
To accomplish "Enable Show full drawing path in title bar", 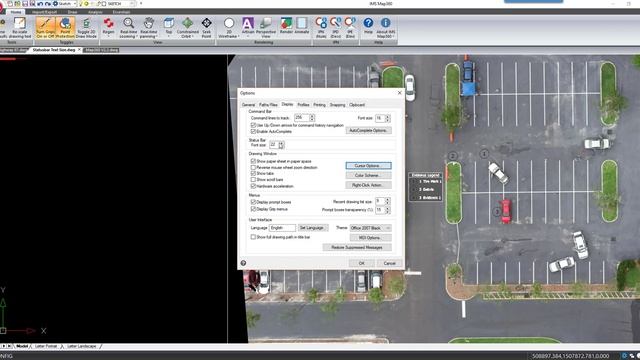I will coord(253,237).
